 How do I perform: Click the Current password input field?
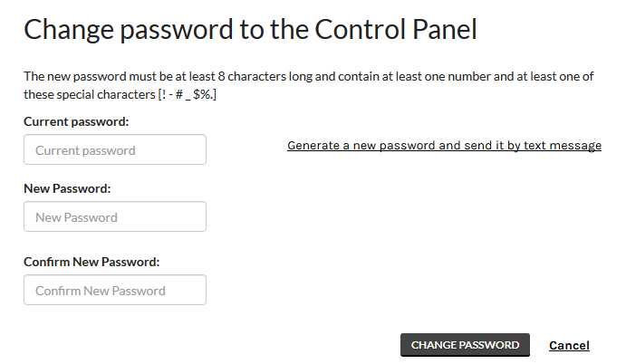point(115,150)
